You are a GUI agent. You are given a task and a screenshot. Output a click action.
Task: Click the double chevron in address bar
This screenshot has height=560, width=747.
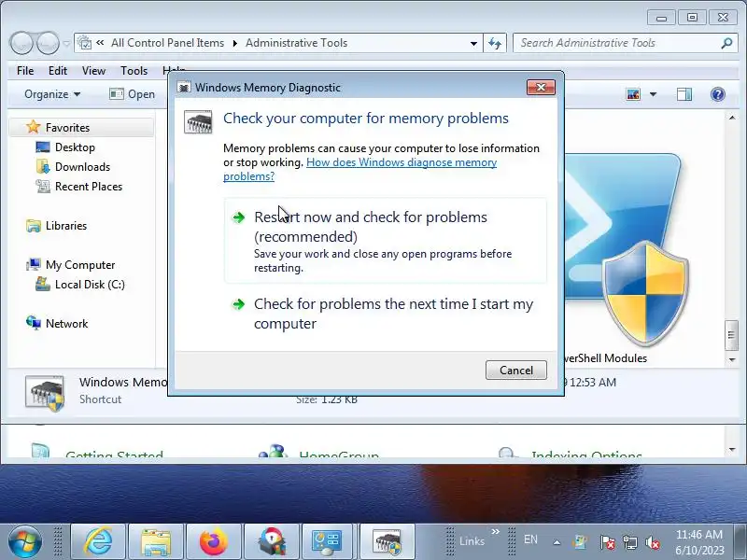[x=100, y=42]
